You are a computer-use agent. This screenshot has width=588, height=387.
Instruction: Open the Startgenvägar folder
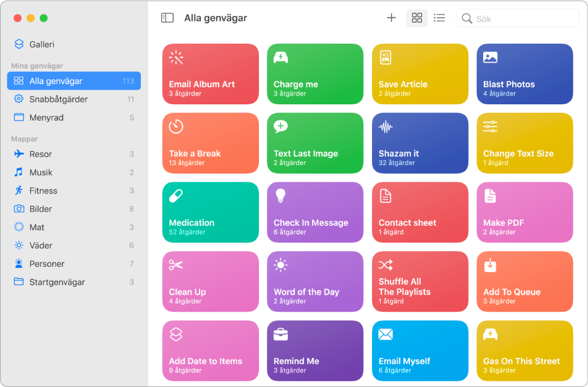(x=57, y=282)
